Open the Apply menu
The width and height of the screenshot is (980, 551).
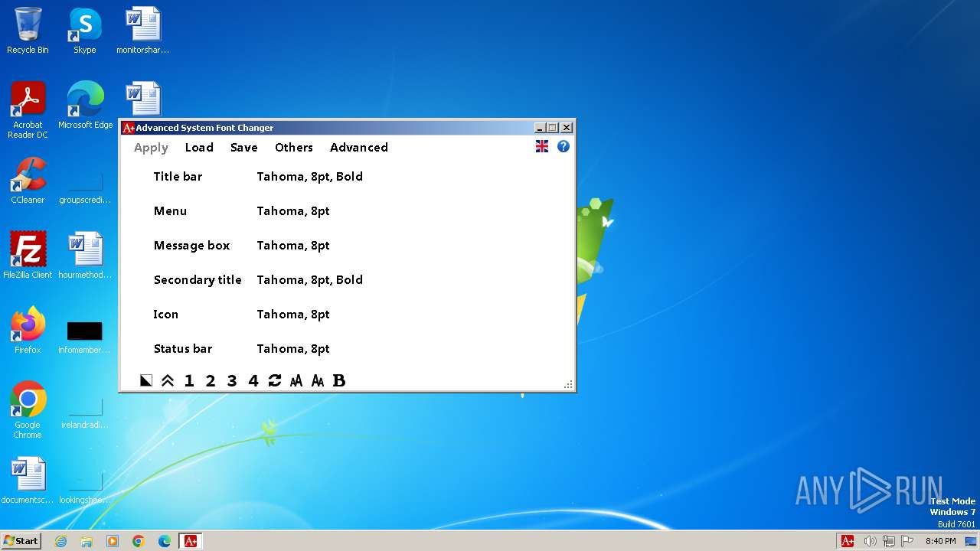pos(151,148)
